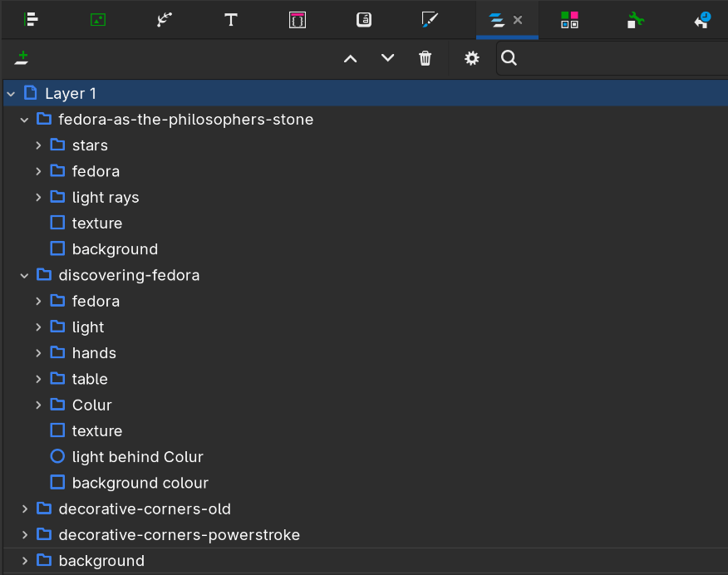This screenshot has width=728, height=575.
Task: Open the Undo History tab icon
Action: coord(702,20)
